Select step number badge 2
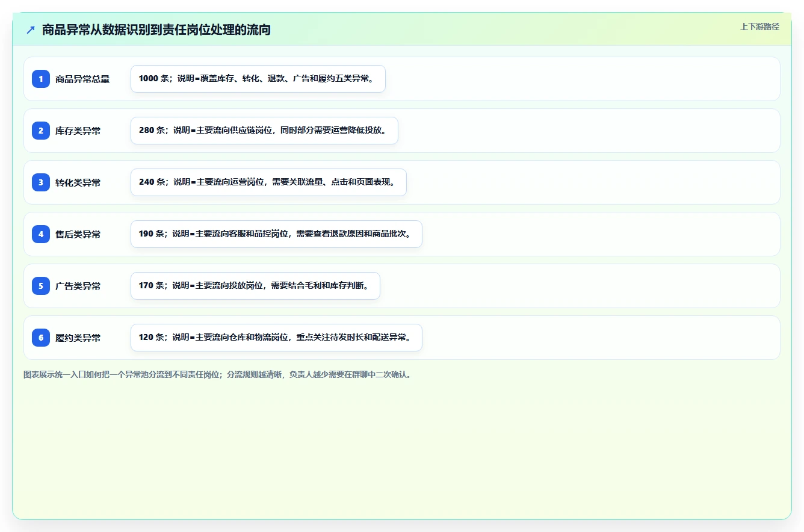 (x=41, y=131)
